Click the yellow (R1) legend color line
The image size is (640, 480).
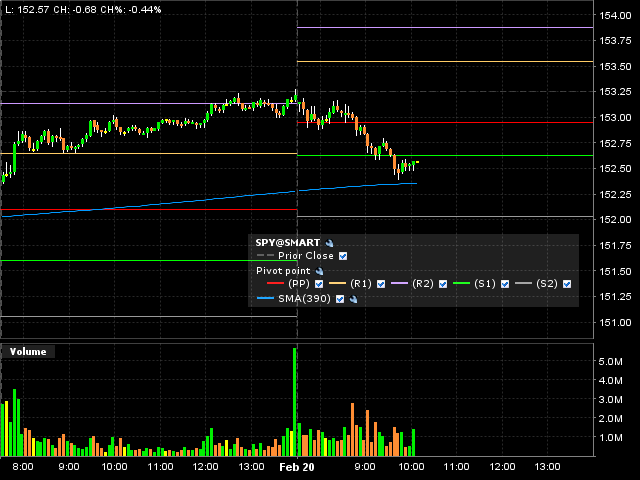pyautogui.click(x=337, y=283)
